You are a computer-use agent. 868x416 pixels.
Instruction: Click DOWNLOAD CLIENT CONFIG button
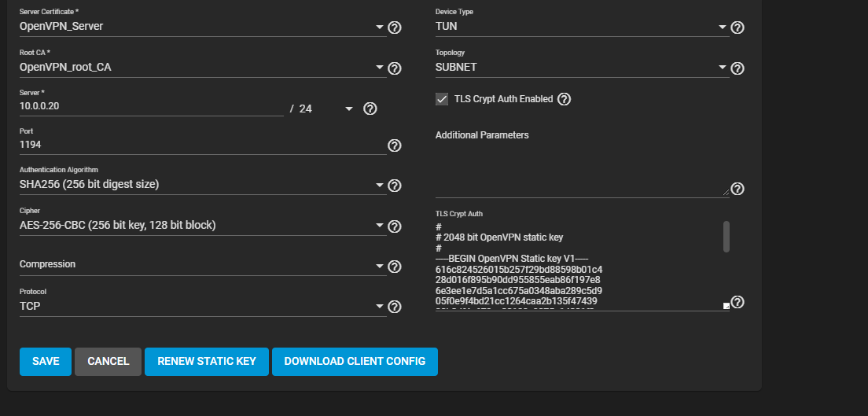[355, 362]
